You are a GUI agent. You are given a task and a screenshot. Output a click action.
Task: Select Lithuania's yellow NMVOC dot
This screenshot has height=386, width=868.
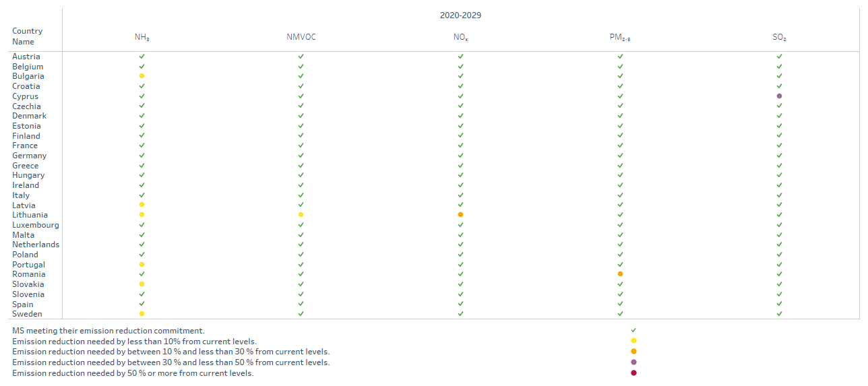click(x=301, y=214)
